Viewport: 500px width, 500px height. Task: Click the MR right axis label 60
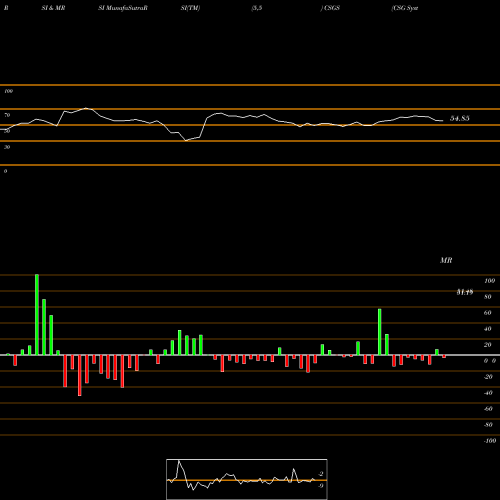(487, 313)
